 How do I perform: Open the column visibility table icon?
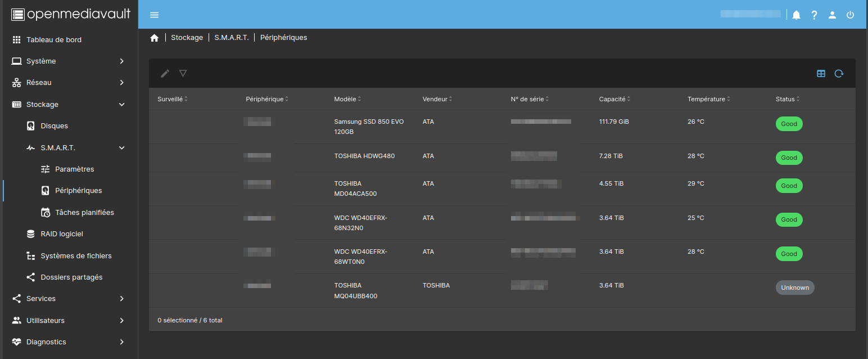pos(821,73)
